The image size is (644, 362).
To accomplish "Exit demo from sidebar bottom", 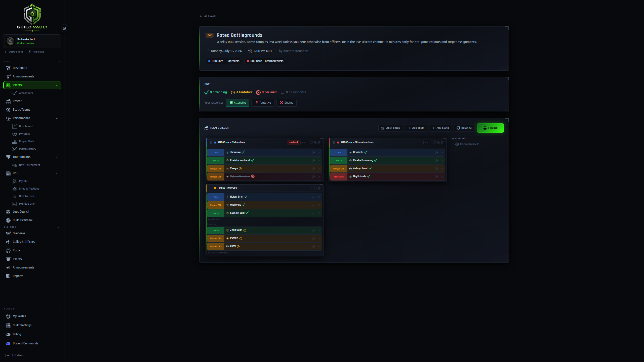I will (15, 355).
